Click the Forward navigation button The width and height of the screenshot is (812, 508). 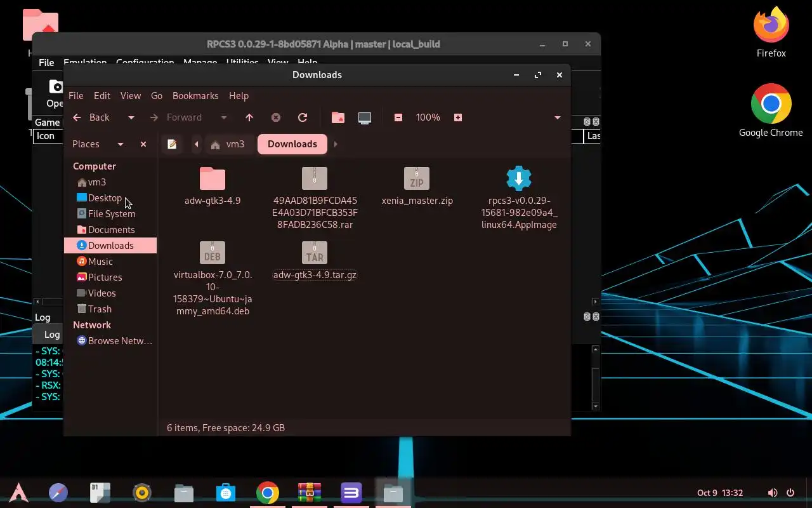[x=177, y=117]
